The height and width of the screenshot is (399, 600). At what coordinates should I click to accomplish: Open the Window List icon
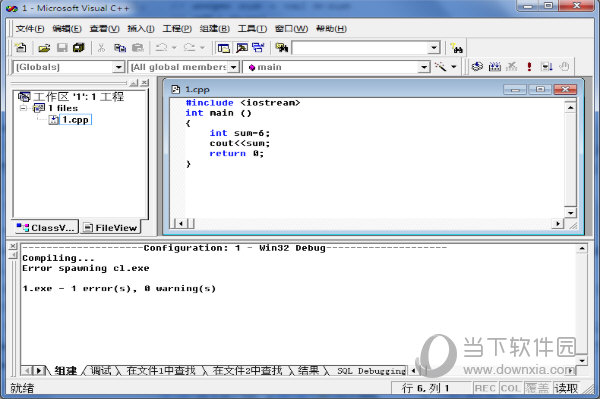(258, 48)
